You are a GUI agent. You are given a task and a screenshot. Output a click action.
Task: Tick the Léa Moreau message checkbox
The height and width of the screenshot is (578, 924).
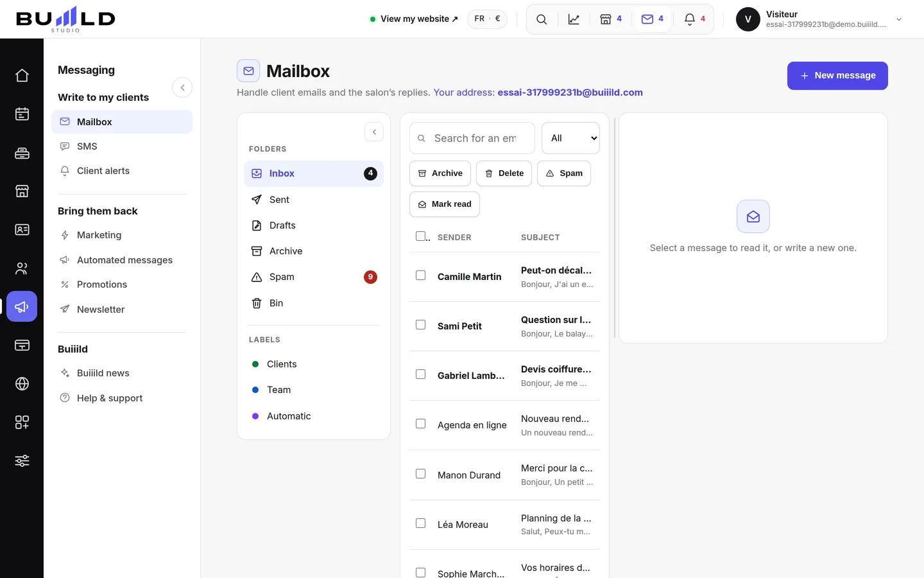tap(420, 523)
